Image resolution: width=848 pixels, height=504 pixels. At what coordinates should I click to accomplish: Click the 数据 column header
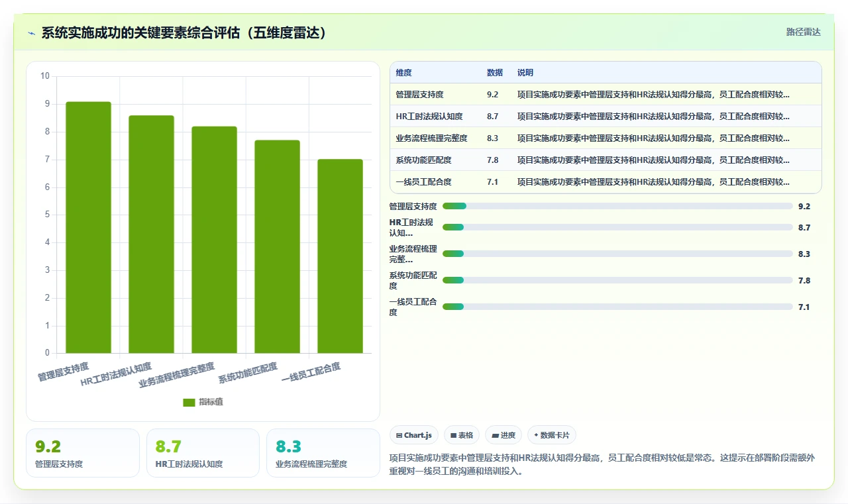tap(494, 73)
